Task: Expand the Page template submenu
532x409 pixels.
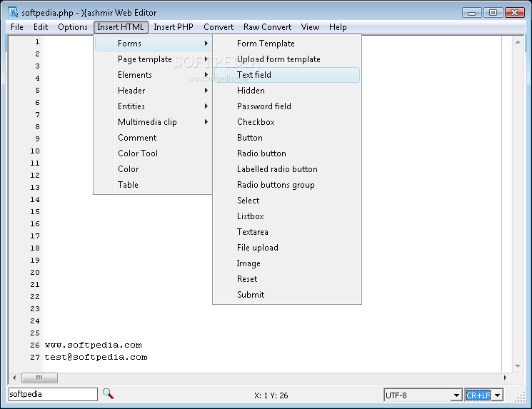Action: (x=154, y=59)
